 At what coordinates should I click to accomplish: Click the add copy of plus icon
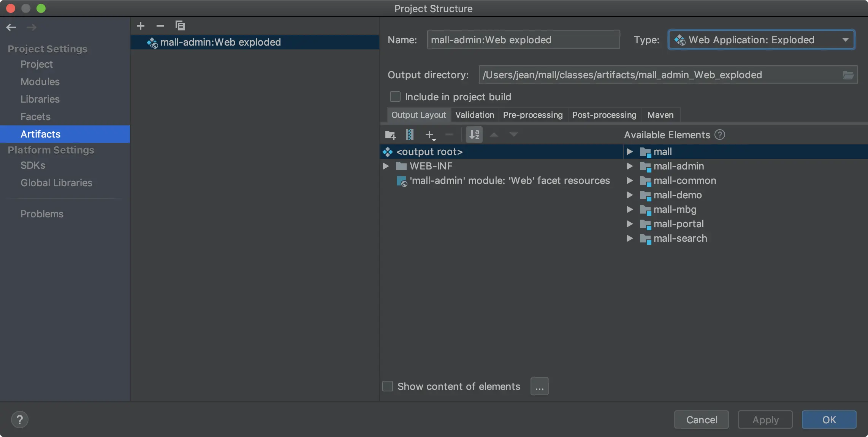[430, 135]
